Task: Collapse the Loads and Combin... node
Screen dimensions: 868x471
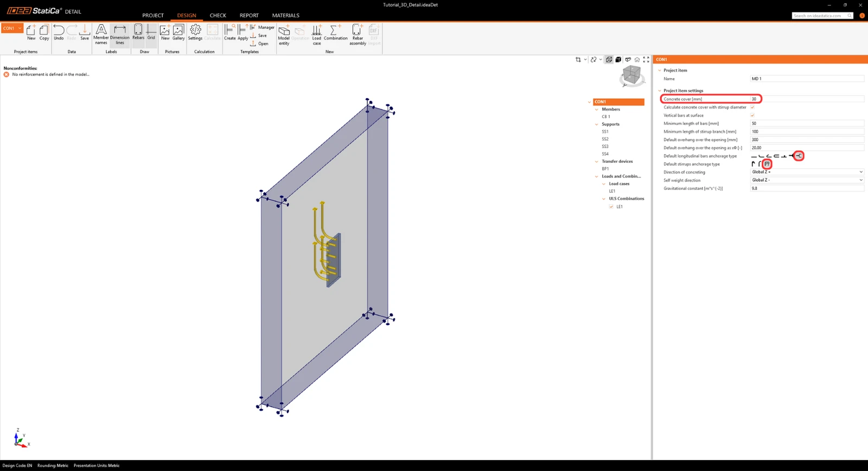Action: click(x=597, y=176)
